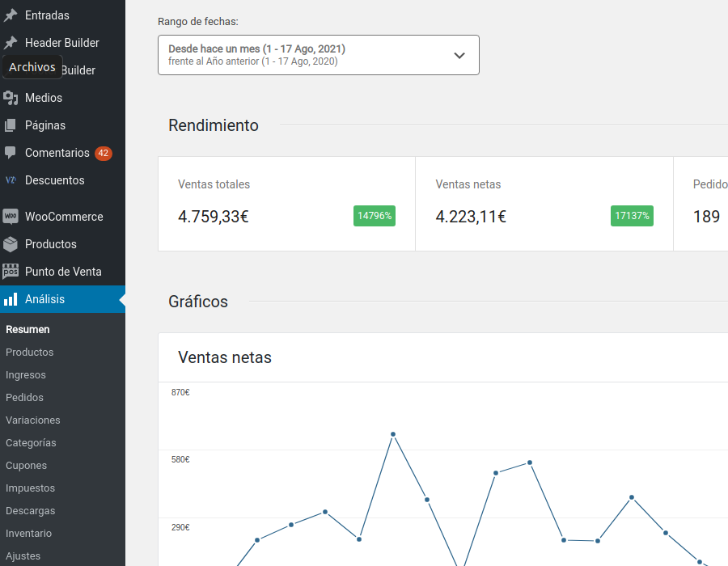The width and height of the screenshot is (728, 566).
Task: Open the Cupones report
Action: click(26, 465)
